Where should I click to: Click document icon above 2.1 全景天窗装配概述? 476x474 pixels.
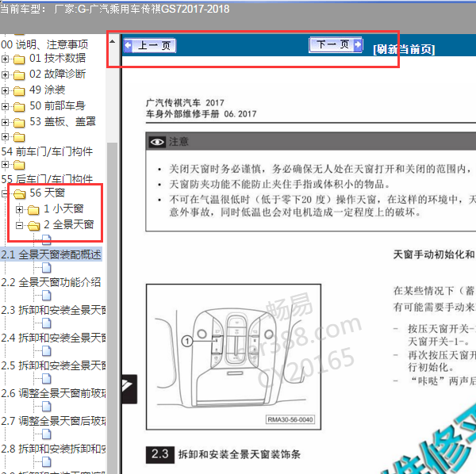click(47, 240)
